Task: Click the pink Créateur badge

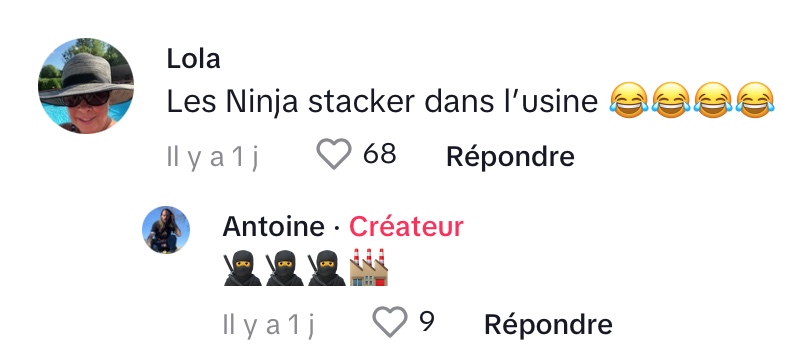Action: click(x=406, y=226)
